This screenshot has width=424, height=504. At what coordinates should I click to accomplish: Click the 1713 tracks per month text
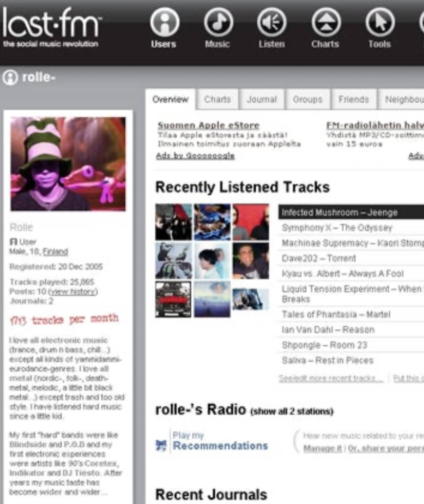click(x=64, y=319)
